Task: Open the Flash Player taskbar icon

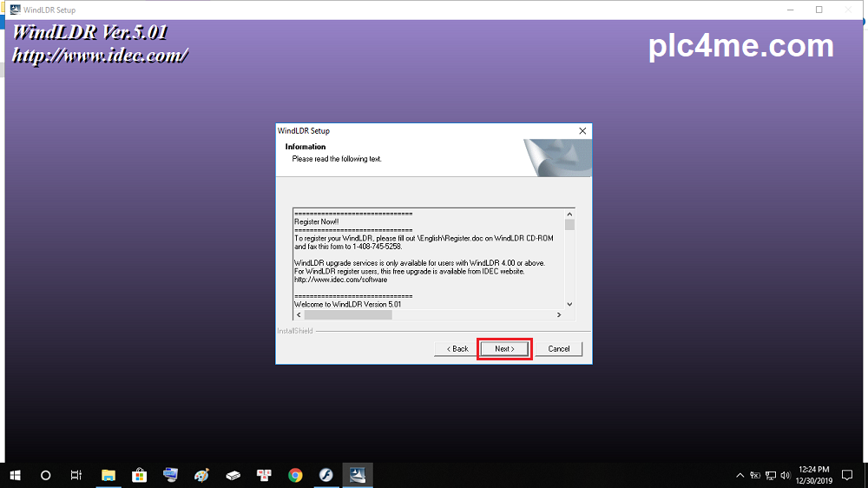Action: [326, 475]
